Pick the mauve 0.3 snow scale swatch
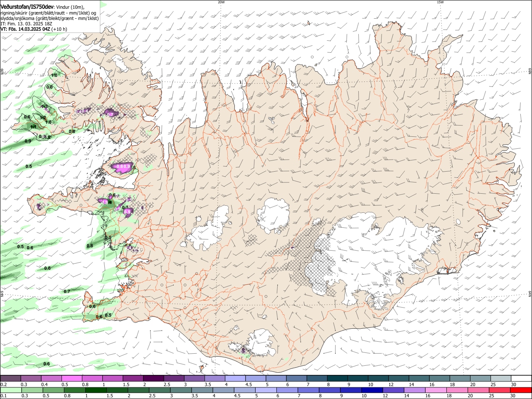Viewport: 532px width, 399px height. click(31, 379)
